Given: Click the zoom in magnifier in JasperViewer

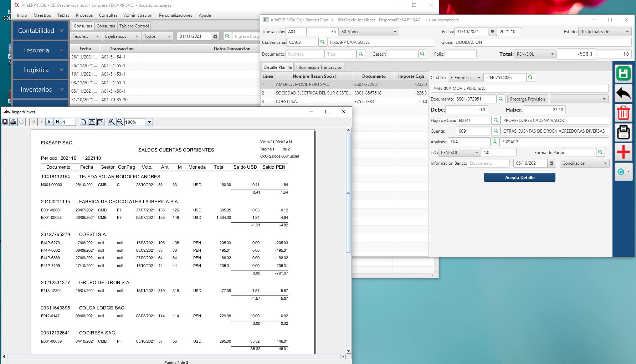Looking at the screenshot, I should click(112, 122).
